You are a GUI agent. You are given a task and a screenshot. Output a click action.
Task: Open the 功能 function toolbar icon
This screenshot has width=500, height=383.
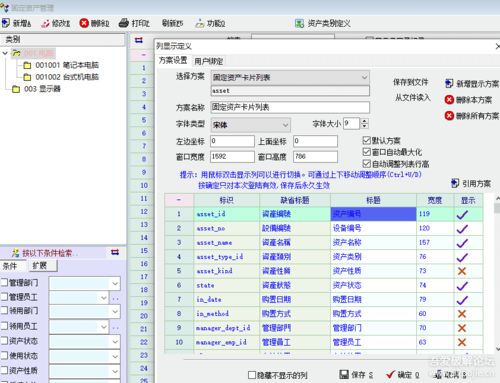(x=200, y=23)
